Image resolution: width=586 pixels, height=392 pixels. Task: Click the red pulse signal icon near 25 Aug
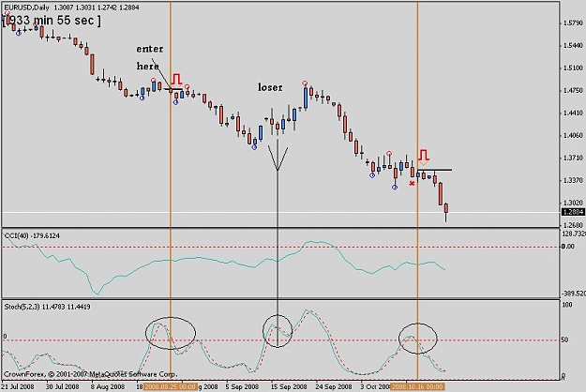tap(177, 79)
